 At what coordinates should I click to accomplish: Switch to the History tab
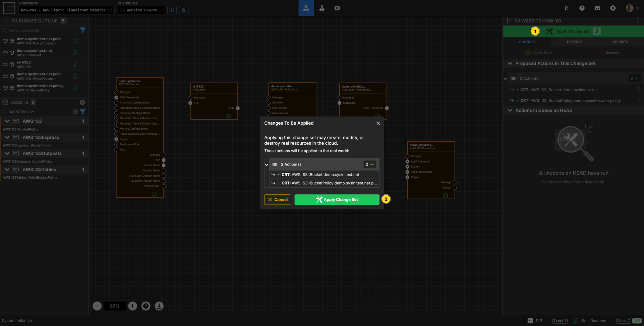point(574,42)
